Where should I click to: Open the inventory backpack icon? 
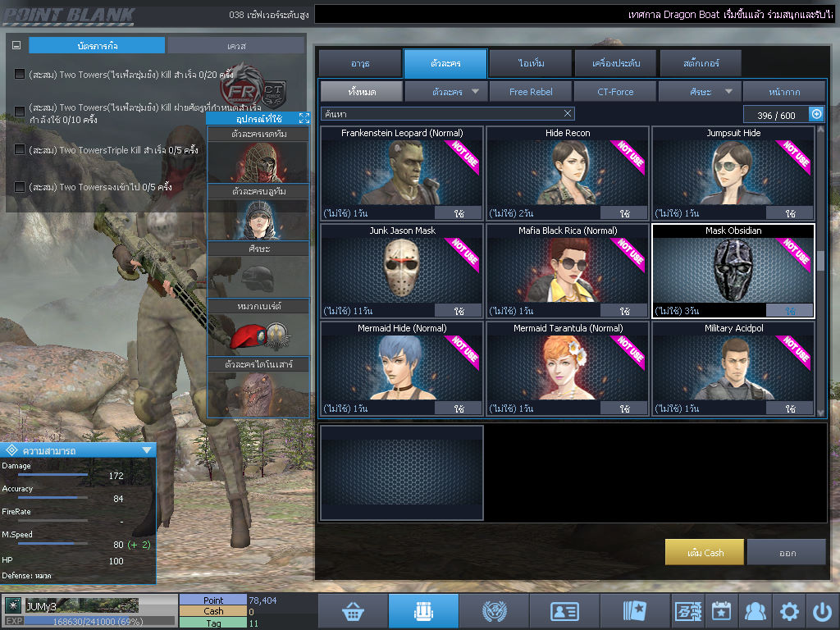(x=423, y=611)
